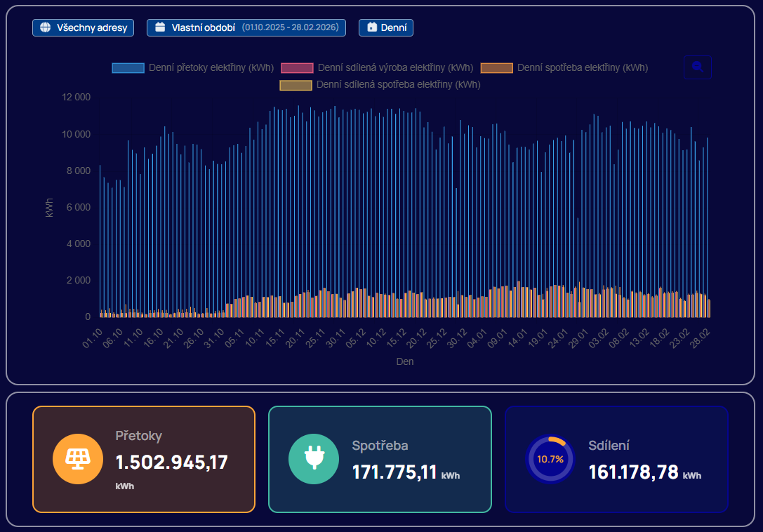
Task: Click the calendar icon beside Vlastní období
Action: (x=160, y=27)
